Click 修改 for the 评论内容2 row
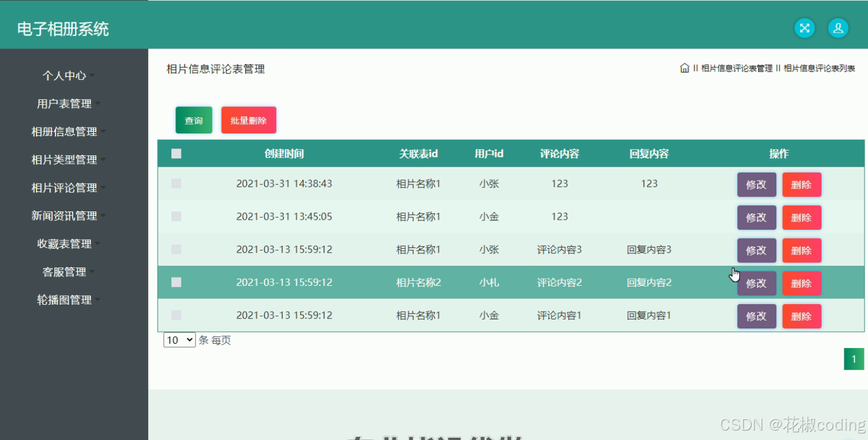868x440 pixels. 756,283
